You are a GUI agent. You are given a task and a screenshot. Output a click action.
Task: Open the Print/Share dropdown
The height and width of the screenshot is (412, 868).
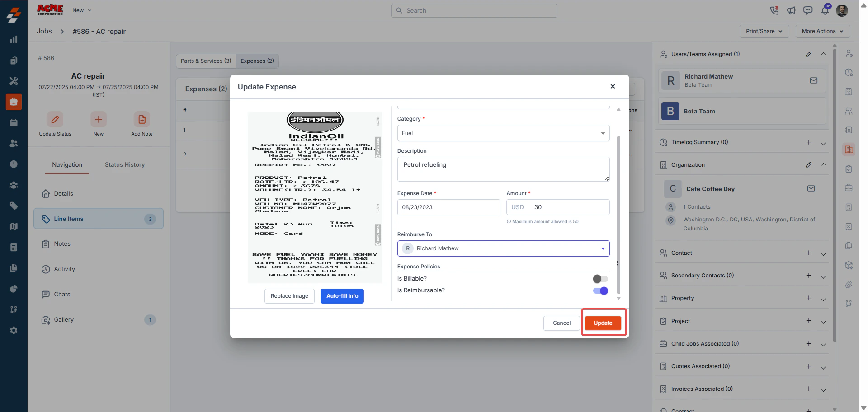point(764,31)
